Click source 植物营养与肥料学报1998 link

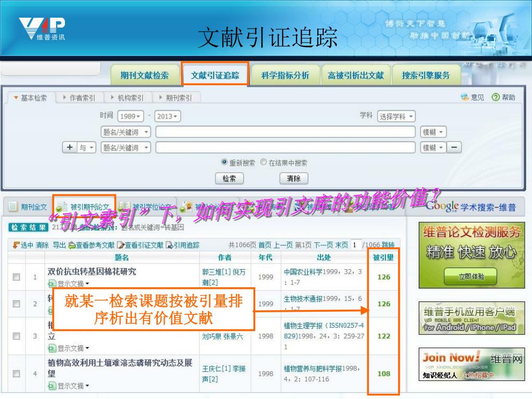point(321,368)
